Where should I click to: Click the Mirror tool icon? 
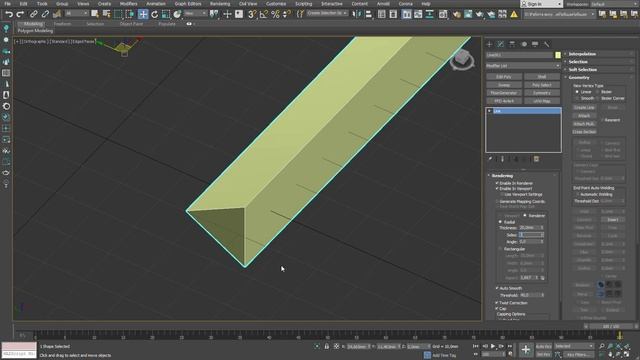tap(358, 14)
